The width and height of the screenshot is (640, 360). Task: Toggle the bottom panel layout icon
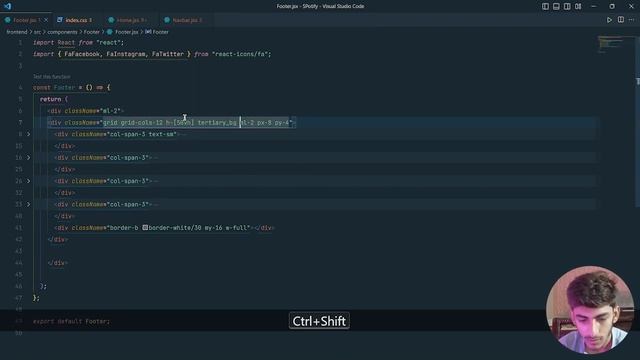556,6
